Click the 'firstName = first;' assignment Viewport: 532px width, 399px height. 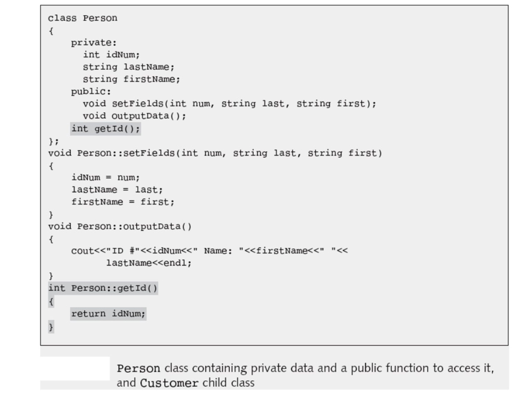[123, 202]
